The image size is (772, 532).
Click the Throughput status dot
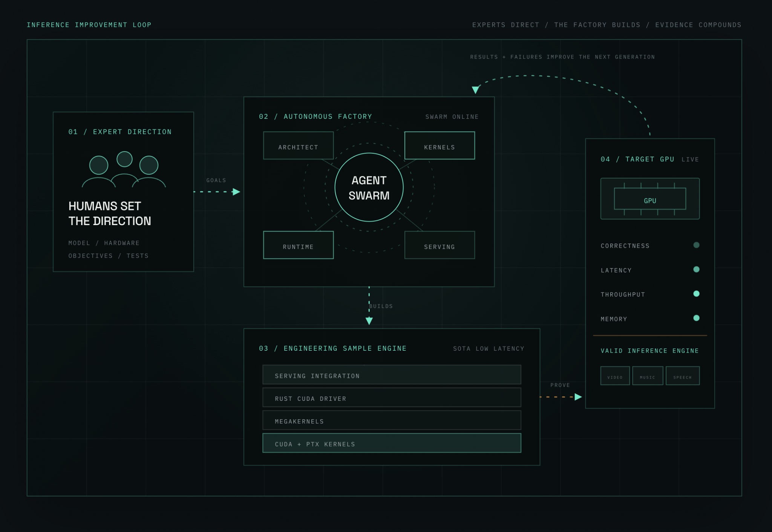coord(696,294)
